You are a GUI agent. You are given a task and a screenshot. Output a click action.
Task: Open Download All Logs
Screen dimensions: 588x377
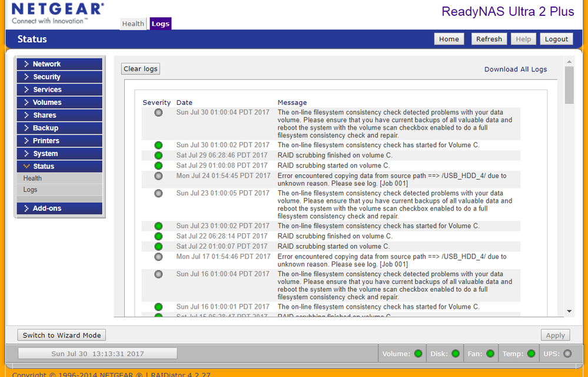(x=515, y=69)
